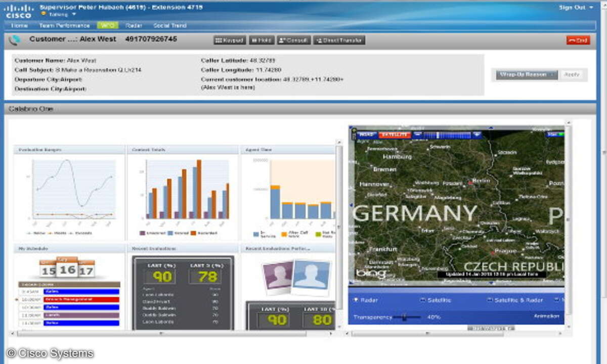Click the purple avatar photo
The height and width of the screenshot is (364, 607).
[x=277, y=278]
